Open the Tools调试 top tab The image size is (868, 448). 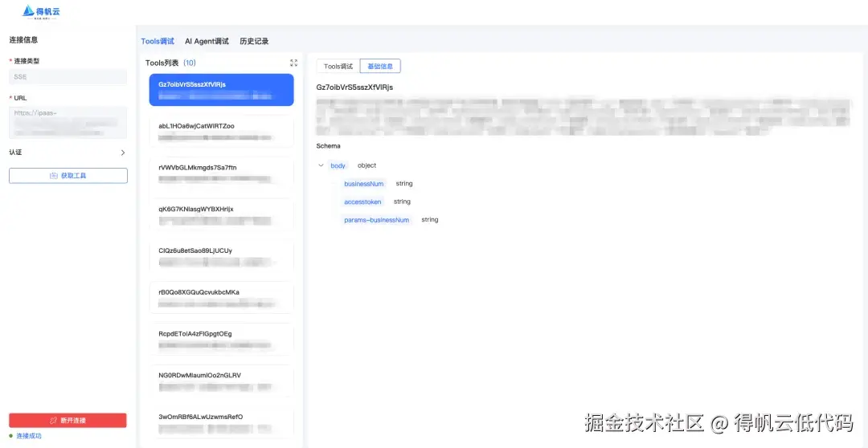coord(158,42)
